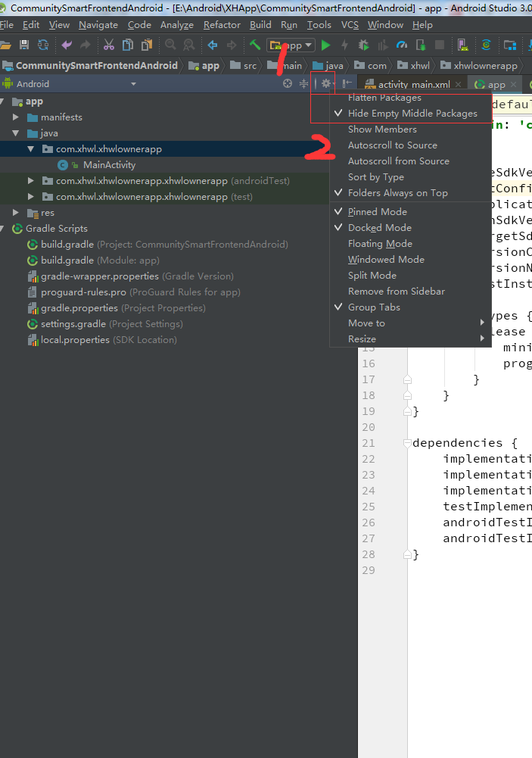The height and width of the screenshot is (758, 532).
Task: Run the app with the green play icon
Action: point(326,45)
